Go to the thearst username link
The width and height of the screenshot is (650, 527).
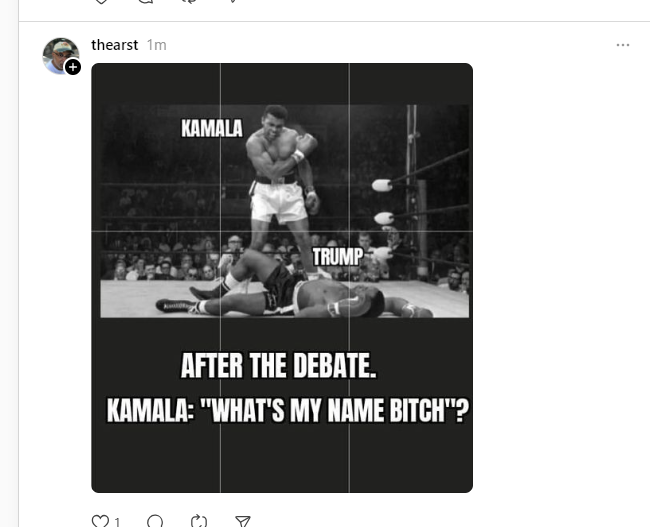tap(114, 45)
